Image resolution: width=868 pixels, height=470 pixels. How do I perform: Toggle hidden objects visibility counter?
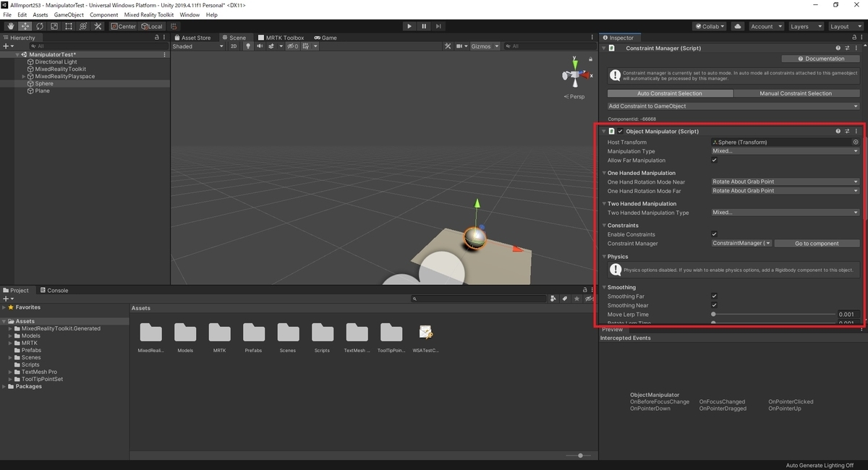(x=292, y=46)
